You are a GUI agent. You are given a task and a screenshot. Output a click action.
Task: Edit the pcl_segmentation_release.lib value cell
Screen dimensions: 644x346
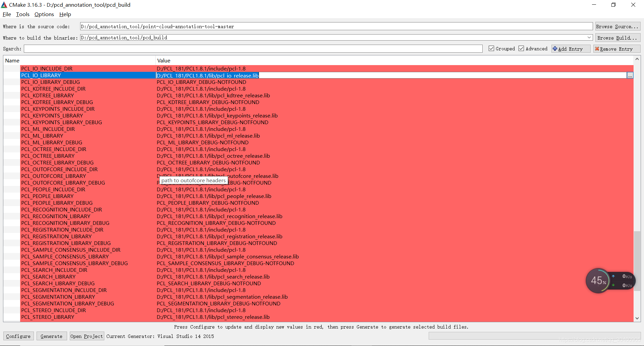[x=394, y=297]
